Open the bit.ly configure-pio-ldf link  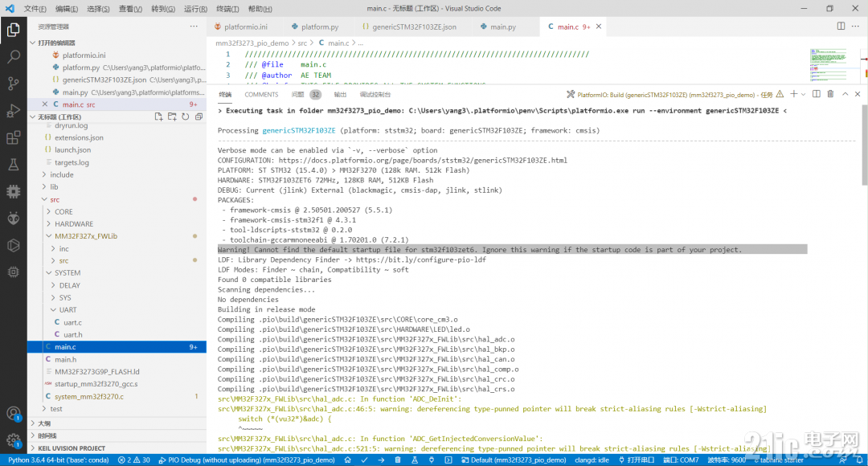coord(420,260)
